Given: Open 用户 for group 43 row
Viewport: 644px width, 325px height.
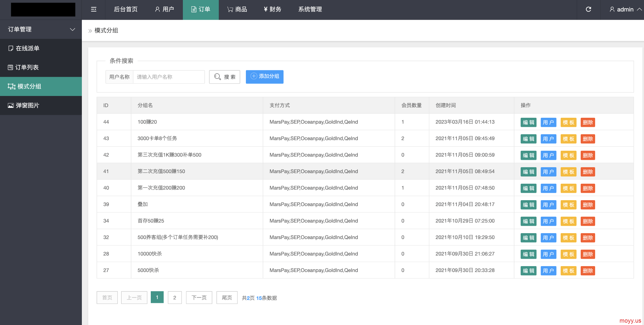Looking at the screenshot, I should pyautogui.click(x=548, y=139).
